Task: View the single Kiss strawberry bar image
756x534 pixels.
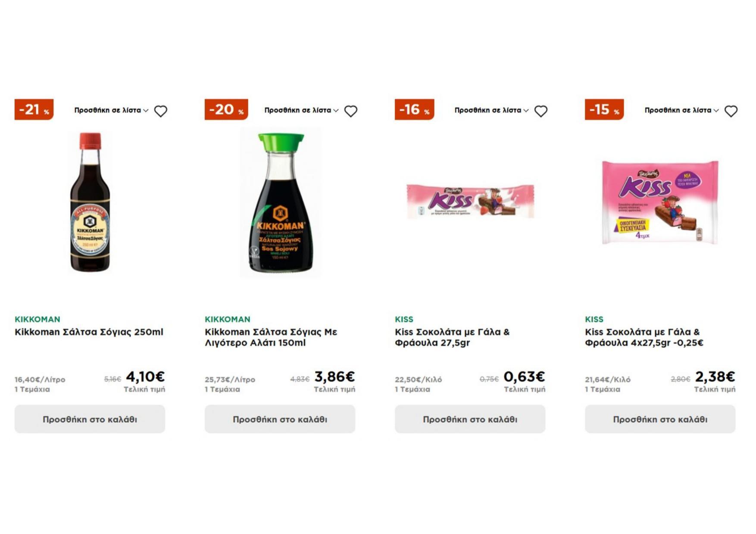Action: [x=470, y=201]
